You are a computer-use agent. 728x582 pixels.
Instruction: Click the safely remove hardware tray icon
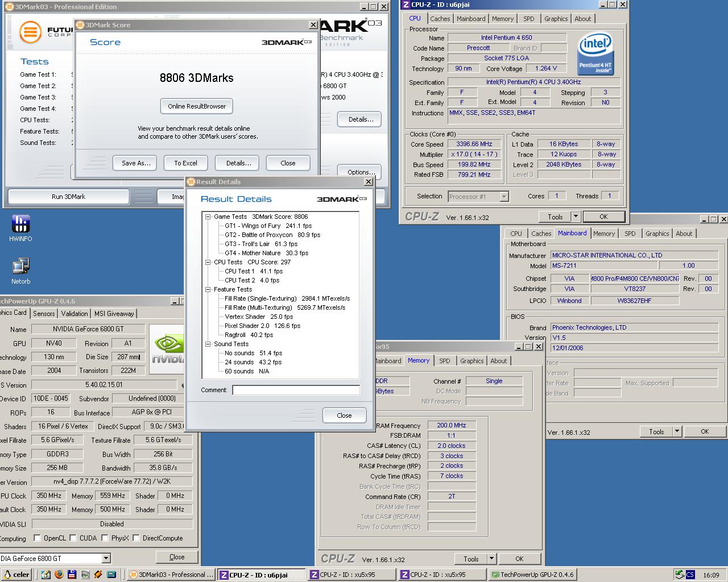point(679,575)
